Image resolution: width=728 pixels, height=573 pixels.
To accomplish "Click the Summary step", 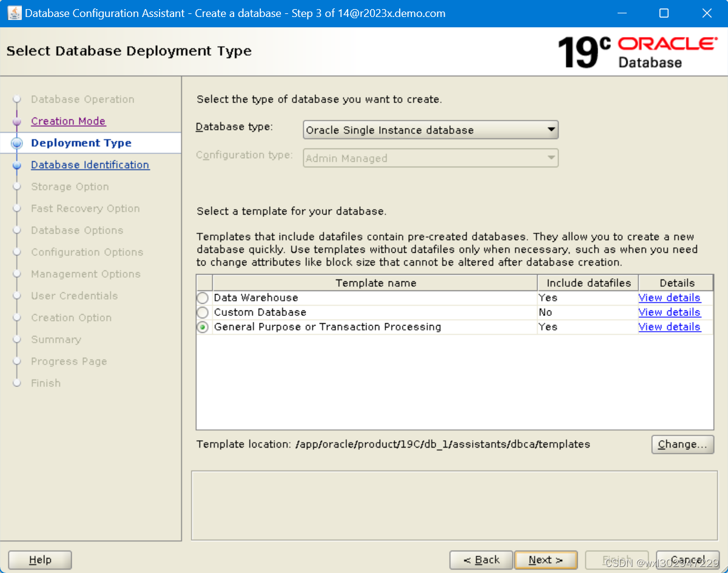I will click(x=56, y=340).
